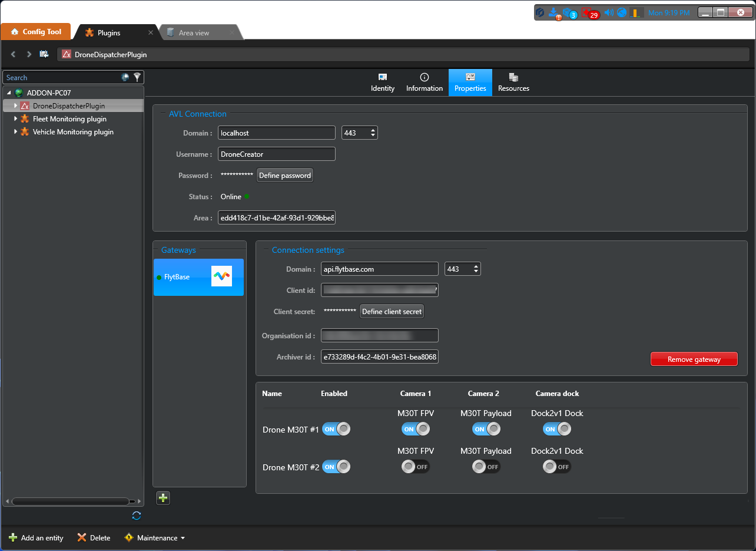
Task: Click the home browse icon next to arrows
Action: point(44,54)
